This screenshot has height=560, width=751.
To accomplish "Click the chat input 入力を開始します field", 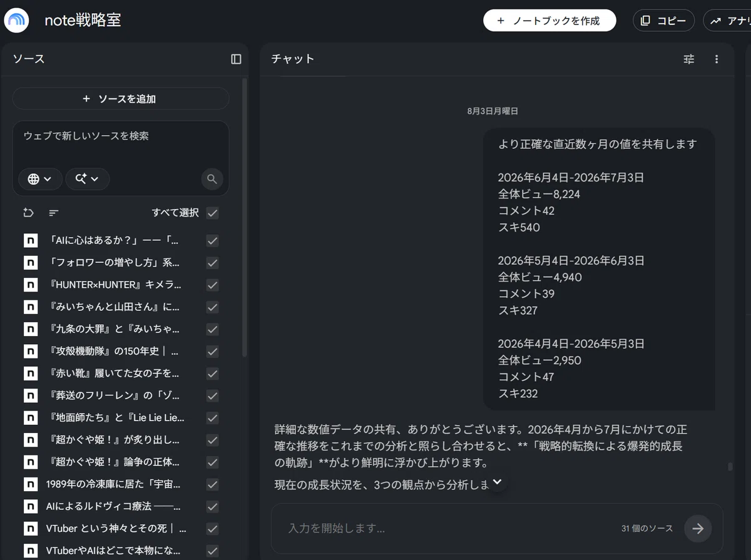I will (444, 528).
